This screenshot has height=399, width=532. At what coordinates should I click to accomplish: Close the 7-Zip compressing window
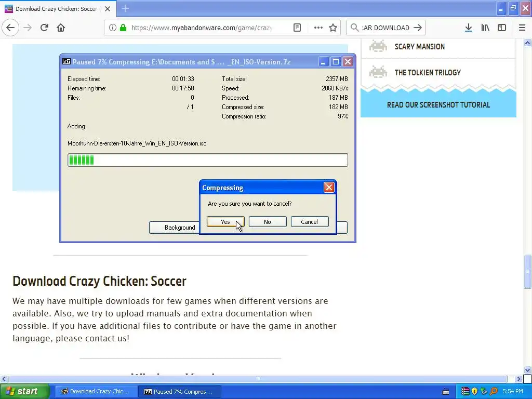(348, 62)
